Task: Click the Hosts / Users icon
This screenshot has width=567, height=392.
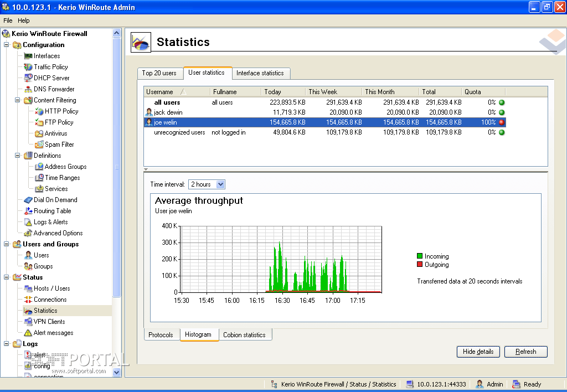Action: [x=28, y=288]
